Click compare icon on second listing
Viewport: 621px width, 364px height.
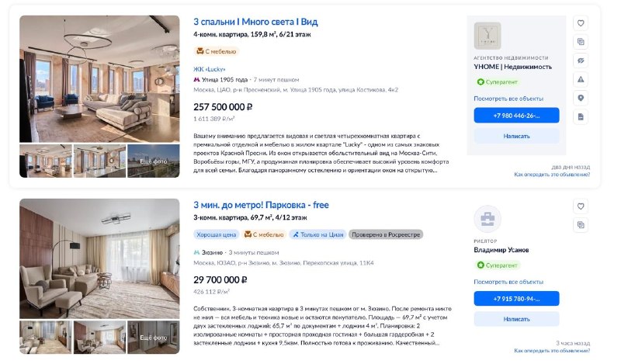click(x=580, y=224)
